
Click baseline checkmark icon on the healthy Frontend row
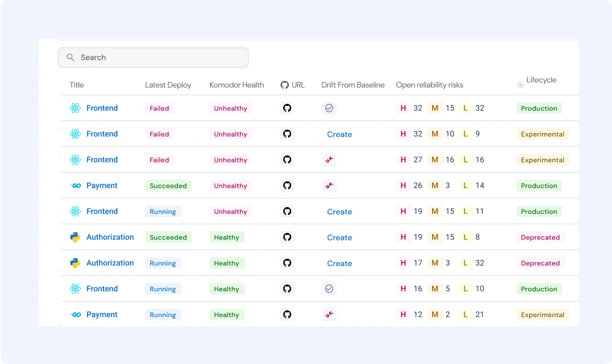pos(329,289)
